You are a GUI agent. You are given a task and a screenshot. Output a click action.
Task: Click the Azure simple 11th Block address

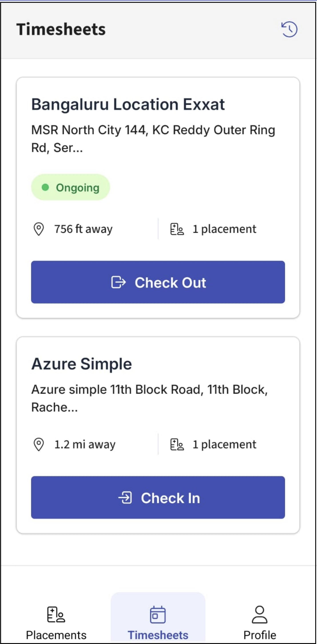pos(149,398)
